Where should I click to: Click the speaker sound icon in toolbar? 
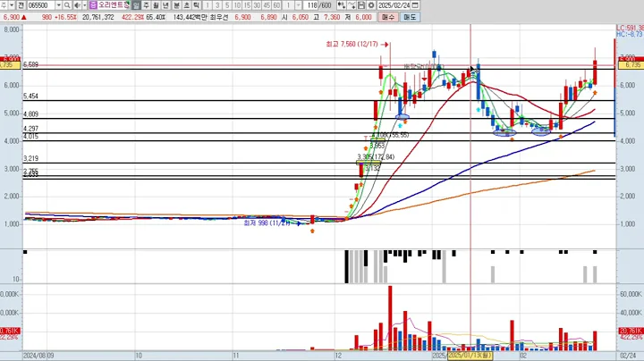pyautogui.click(x=77, y=5)
